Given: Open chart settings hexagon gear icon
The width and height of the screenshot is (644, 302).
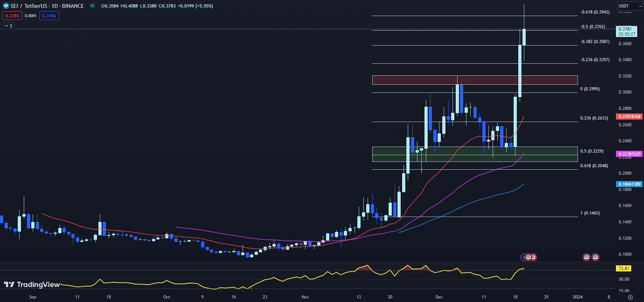Looking at the screenshot, I should point(630,297).
